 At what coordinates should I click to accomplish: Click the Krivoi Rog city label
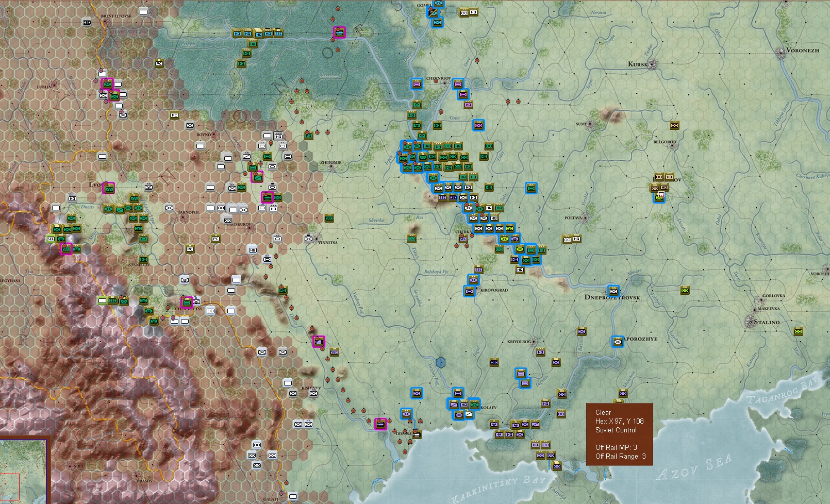click(x=519, y=342)
